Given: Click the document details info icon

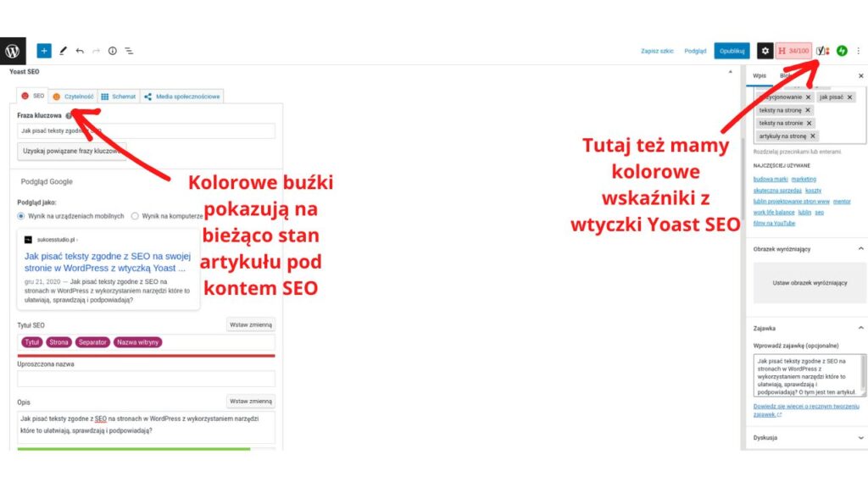Looking at the screenshot, I should tap(111, 50).
